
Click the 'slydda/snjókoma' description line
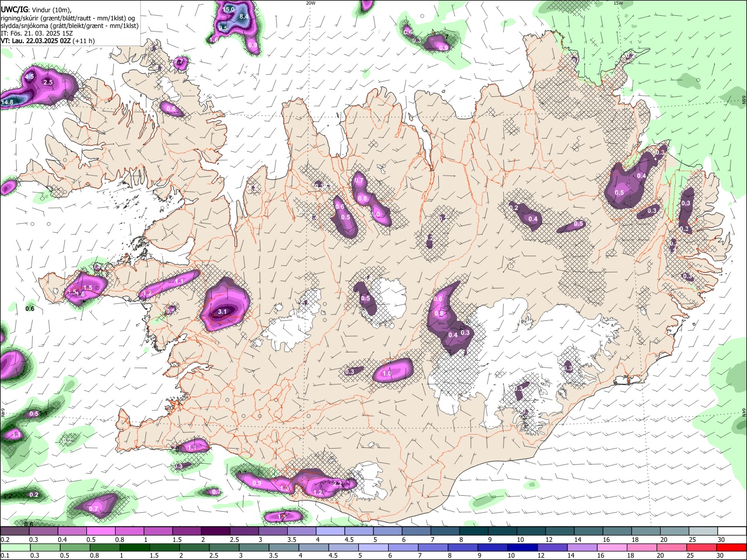tap(69, 26)
